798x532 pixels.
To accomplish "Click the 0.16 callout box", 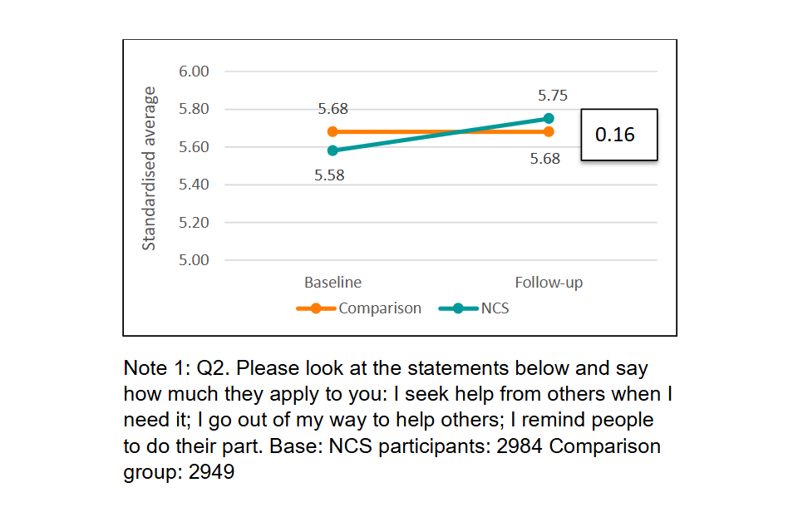I will 618,135.
